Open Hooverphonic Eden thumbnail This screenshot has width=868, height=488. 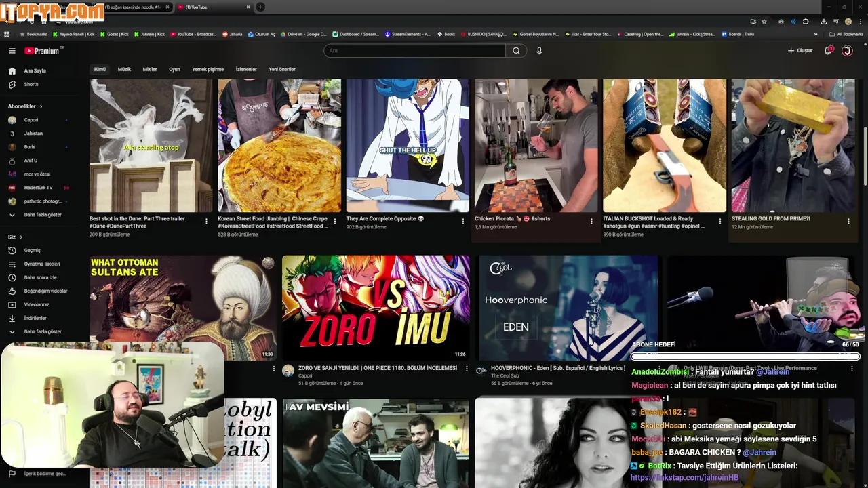(568, 308)
